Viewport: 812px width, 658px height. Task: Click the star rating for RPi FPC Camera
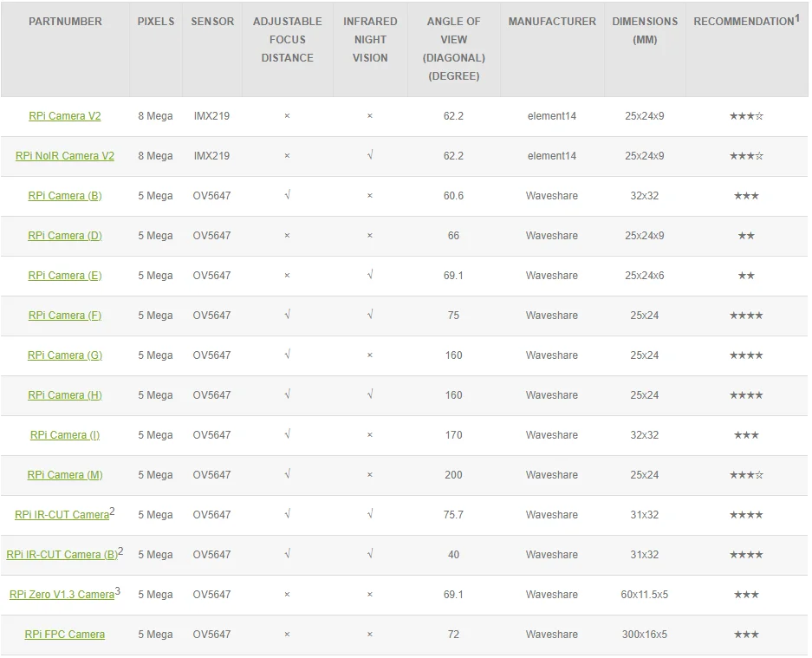(x=746, y=635)
